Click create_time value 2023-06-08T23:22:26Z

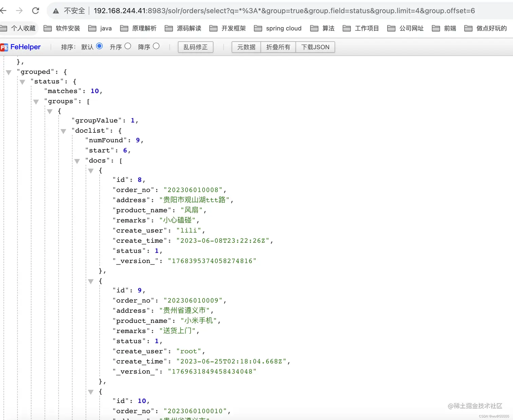tap(223, 241)
